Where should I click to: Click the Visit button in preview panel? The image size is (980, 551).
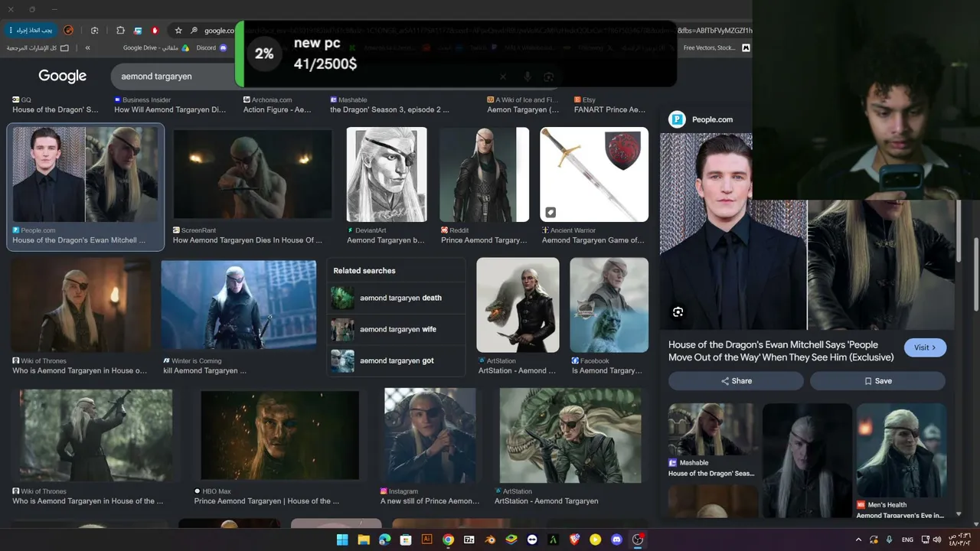(925, 347)
